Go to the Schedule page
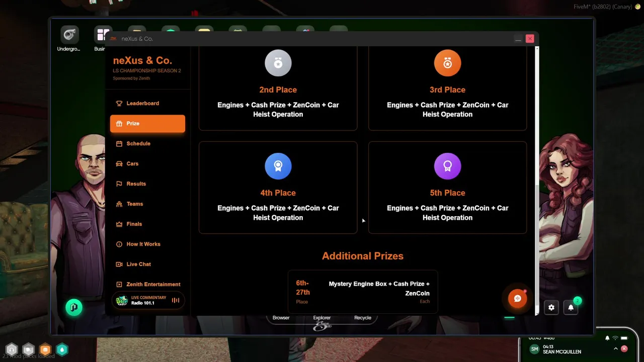The height and width of the screenshot is (362, 644). point(147,143)
